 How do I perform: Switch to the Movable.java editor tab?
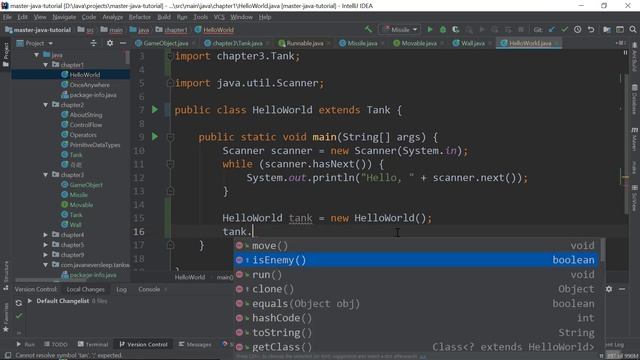pos(419,43)
